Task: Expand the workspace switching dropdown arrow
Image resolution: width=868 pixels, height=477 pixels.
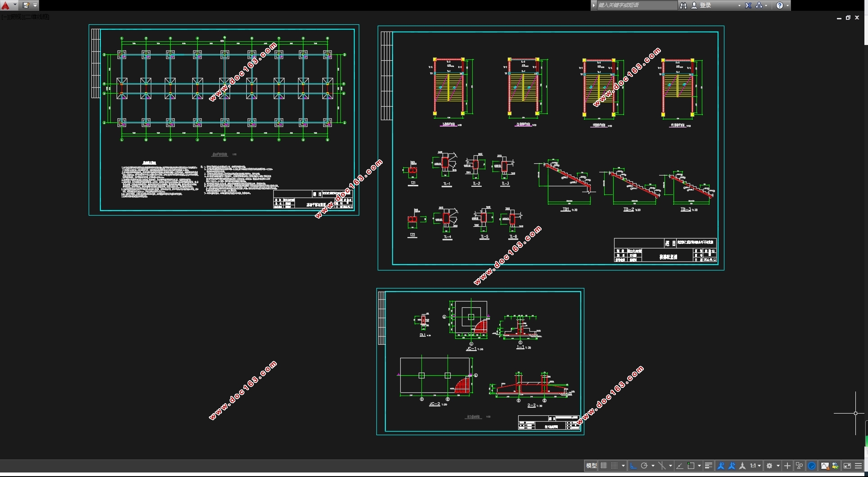Action: 778,466
